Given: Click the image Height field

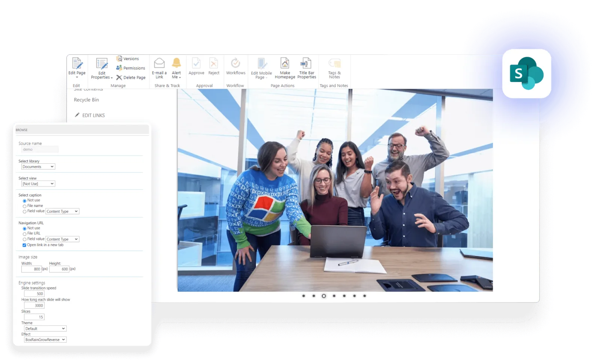Looking at the screenshot, I should click(59, 269).
